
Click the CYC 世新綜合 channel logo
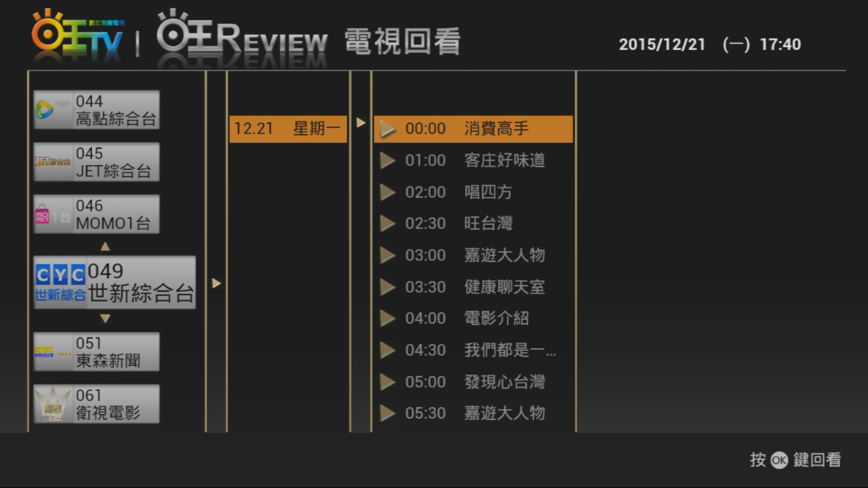click(x=60, y=283)
